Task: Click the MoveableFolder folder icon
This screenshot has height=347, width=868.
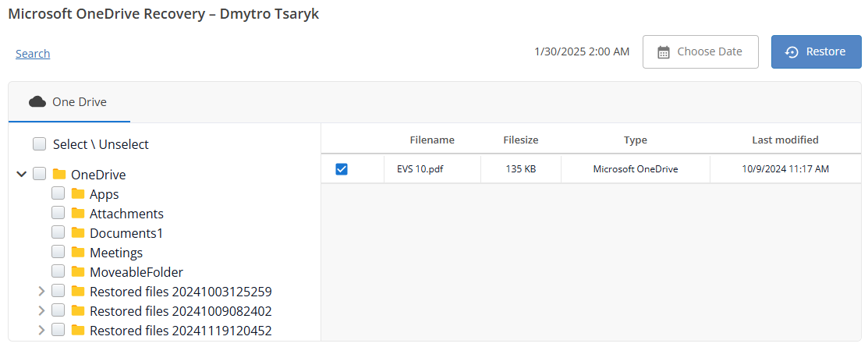Action: click(77, 272)
